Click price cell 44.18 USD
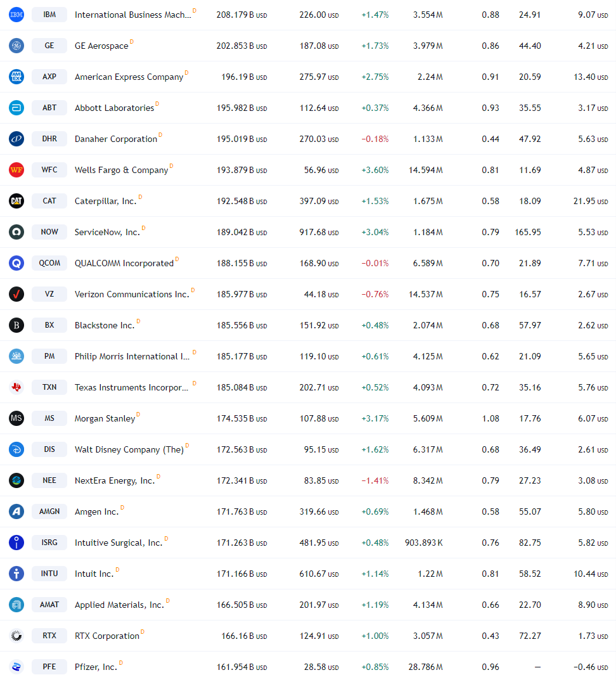Viewport: 616px width, 682px height. tap(321, 294)
